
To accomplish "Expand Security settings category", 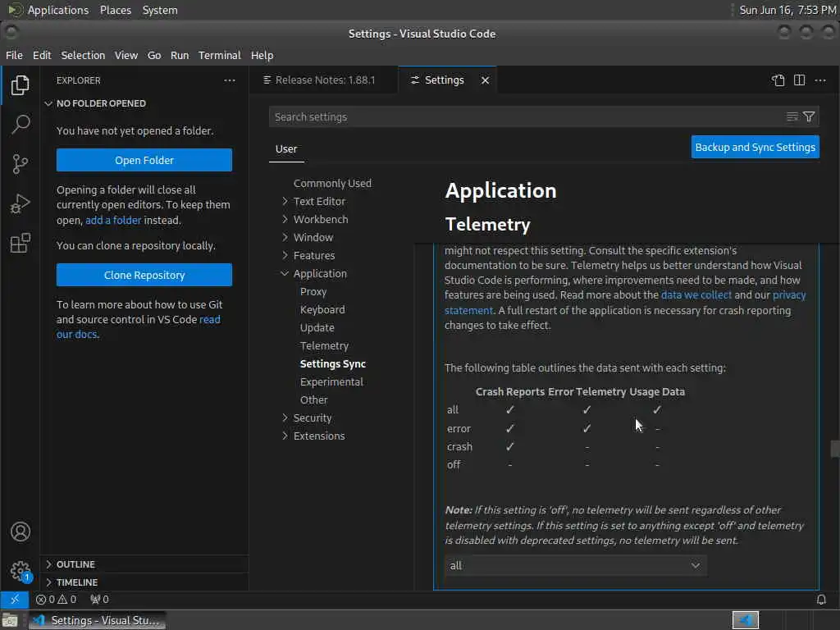I will click(x=313, y=418).
